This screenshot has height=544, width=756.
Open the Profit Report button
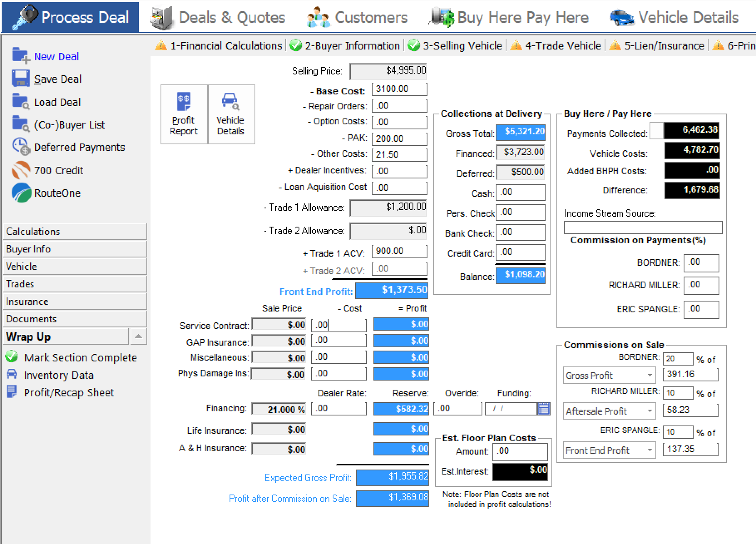(x=184, y=114)
